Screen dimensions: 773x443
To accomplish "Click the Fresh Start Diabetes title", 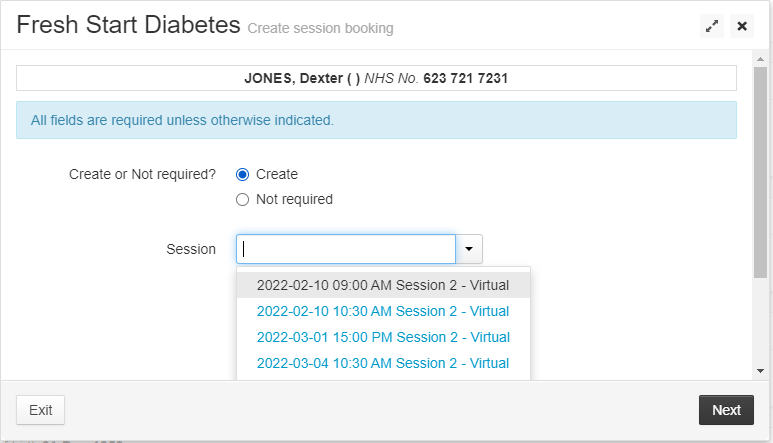I will coord(128,25).
